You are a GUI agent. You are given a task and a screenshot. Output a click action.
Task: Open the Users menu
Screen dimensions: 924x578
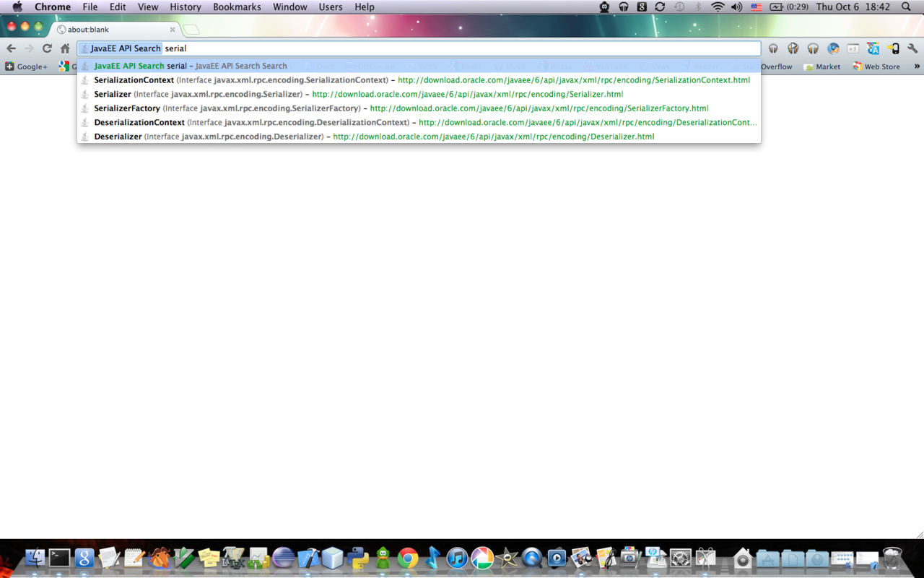(331, 7)
